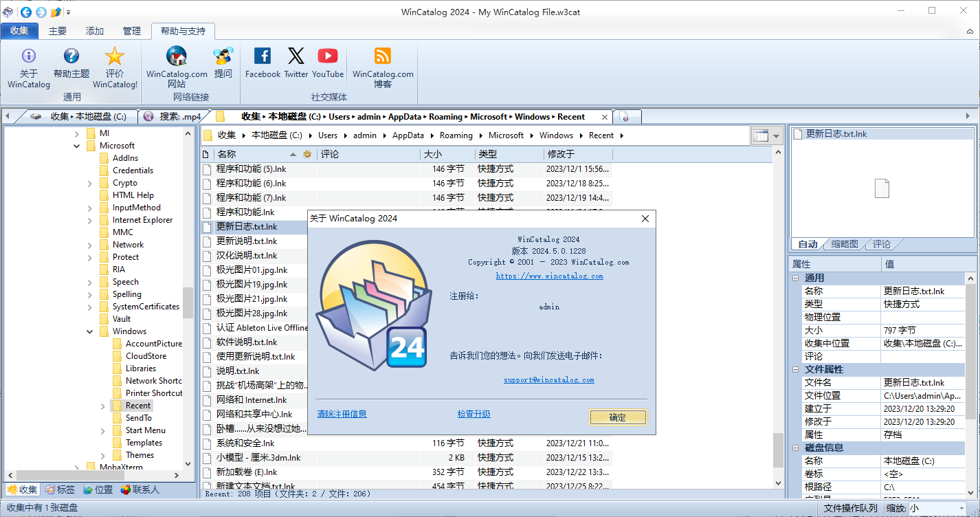The image size is (980, 517).
Task: Collapse the 通用 properties group
Action: coord(796,278)
